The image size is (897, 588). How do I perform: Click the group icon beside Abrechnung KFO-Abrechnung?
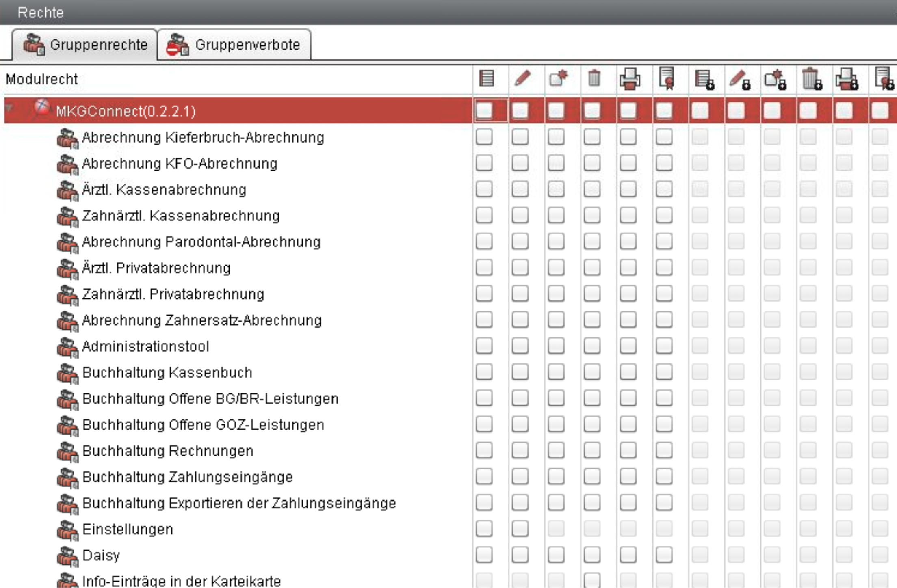point(67,164)
